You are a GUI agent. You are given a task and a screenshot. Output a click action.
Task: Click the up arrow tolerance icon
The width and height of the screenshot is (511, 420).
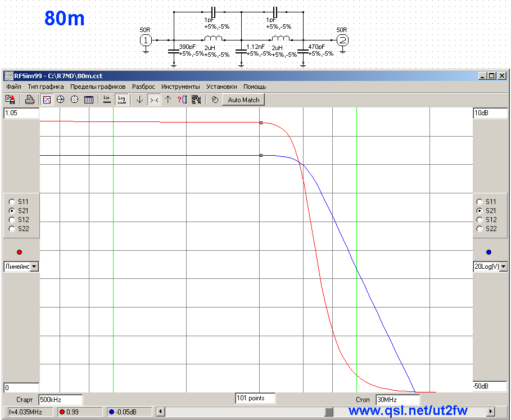click(x=168, y=100)
